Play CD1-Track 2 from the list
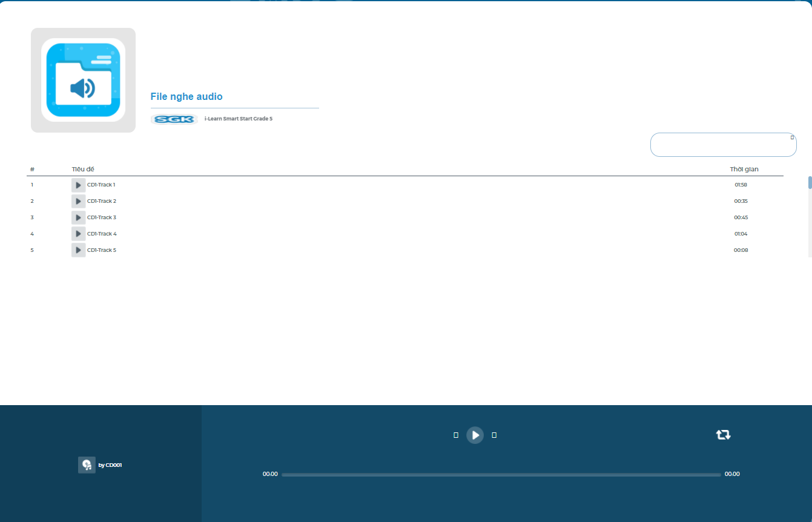The image size is (812, 522). [x=78, y=201]
